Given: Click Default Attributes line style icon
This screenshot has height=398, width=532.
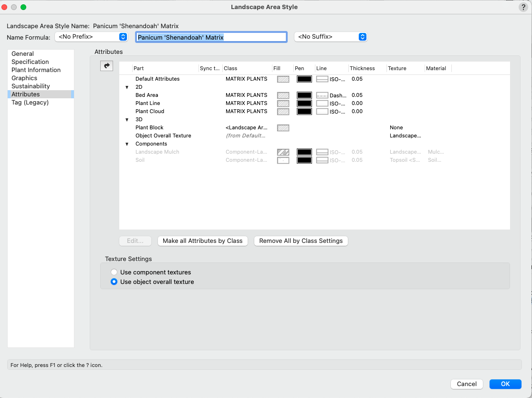Looking at the screenshot, I should [322, 79].
